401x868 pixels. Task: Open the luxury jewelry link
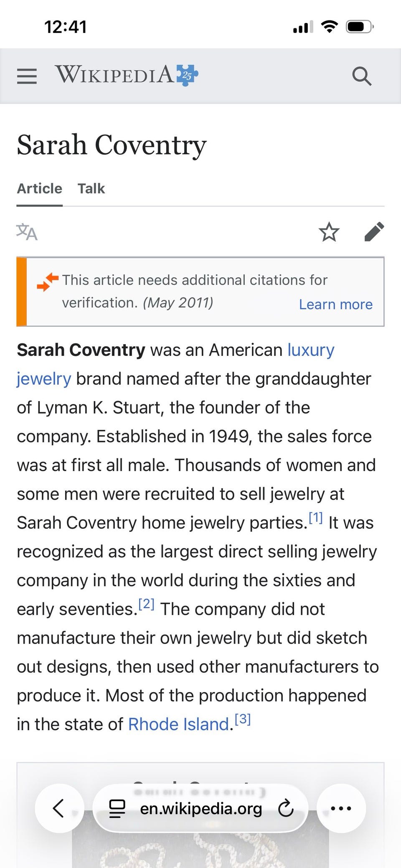coord(310,350)
